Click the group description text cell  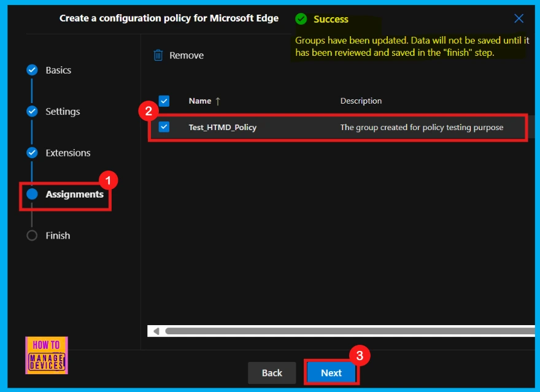[x=422, y=128]
